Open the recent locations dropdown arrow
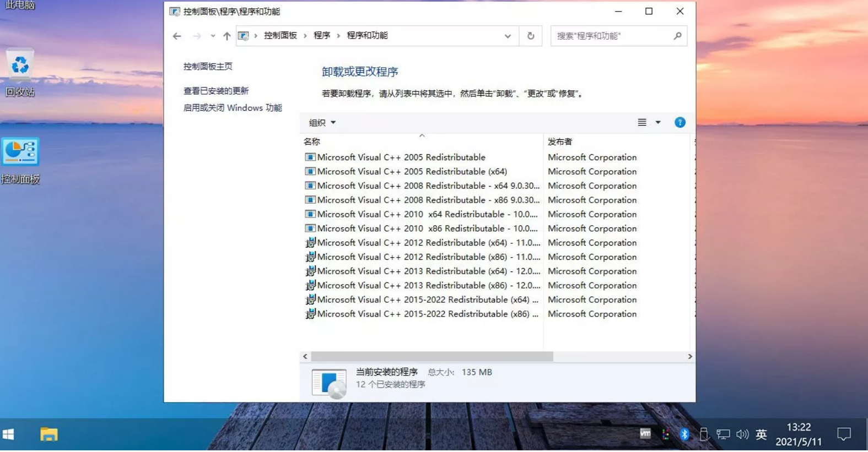Viewport: 868px width, 452px height. 213,36
